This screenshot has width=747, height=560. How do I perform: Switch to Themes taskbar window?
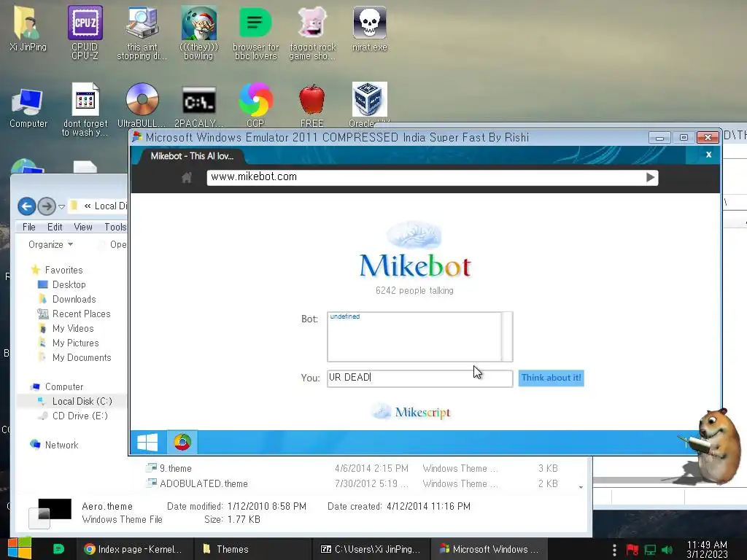tap(252, 549)
